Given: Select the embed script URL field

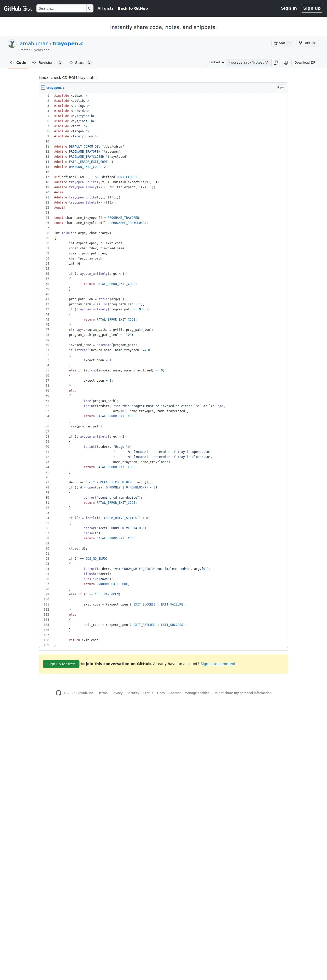Looking at the screenshot, I should [249, 62].
